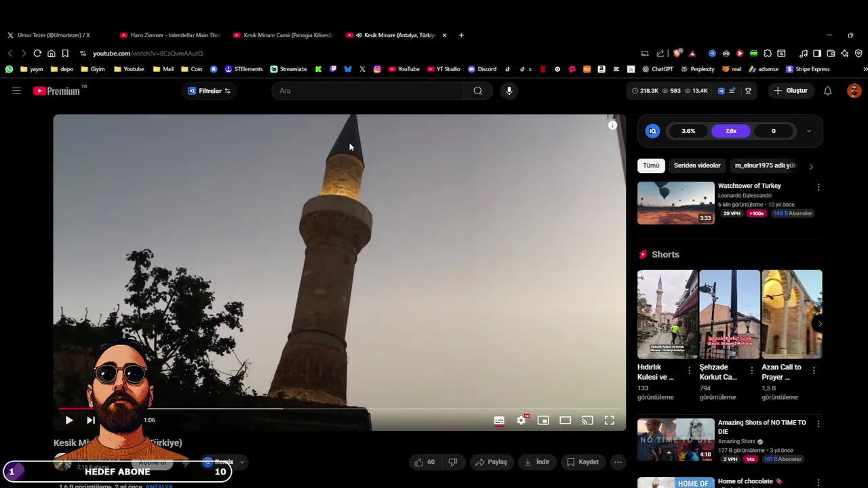The height and width of the screenshot is (488, 868).
Task: Show all bookmarks overflow chevron
Action: click(x=865, y=69)
